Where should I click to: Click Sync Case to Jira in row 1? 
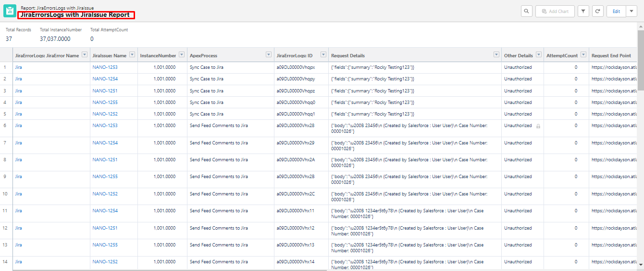207,67
